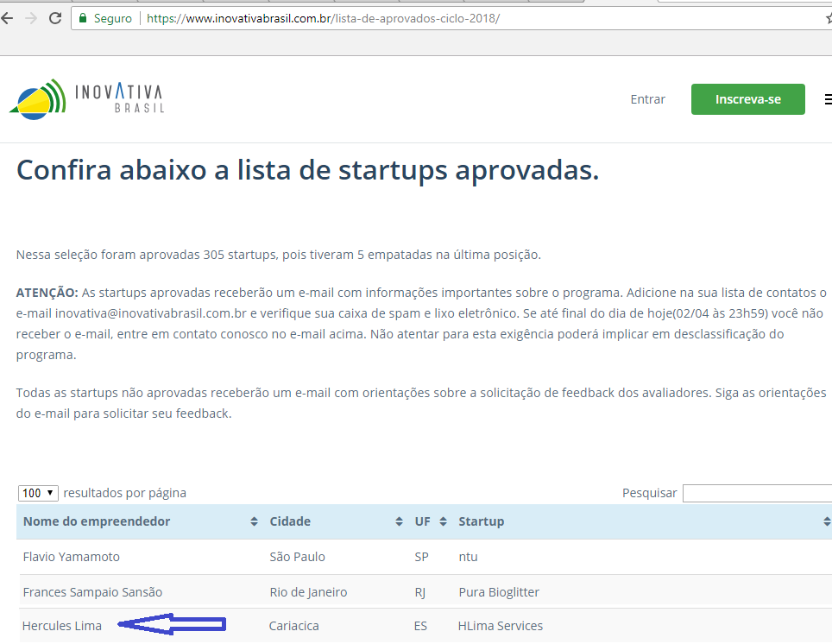Image resolution: width=832 pixels, height=644 pixels.
Task: Reload the page with the refresh icon
Action: tap(55, 18)
